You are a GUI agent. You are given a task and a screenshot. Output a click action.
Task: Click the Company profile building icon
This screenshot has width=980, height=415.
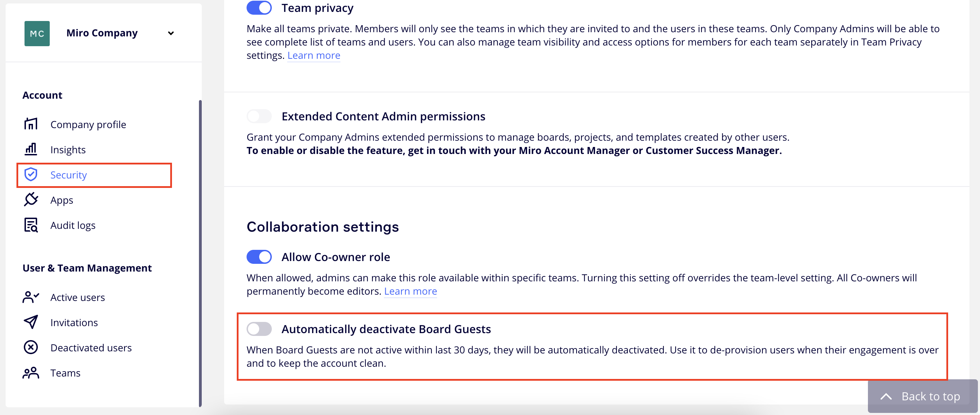click(x=31, y=124)
